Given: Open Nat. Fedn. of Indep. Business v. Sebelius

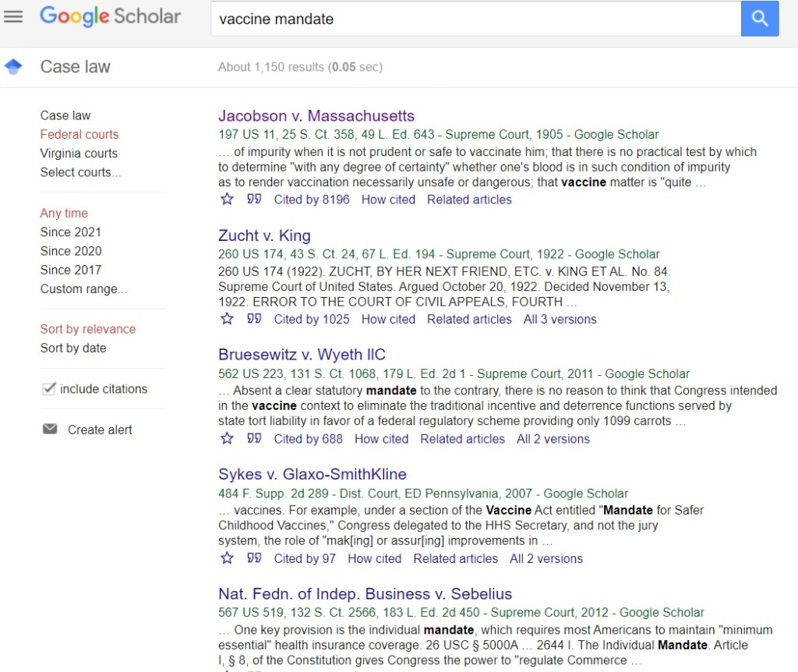Looking at the screenshot, I should (x=365, y=594).
